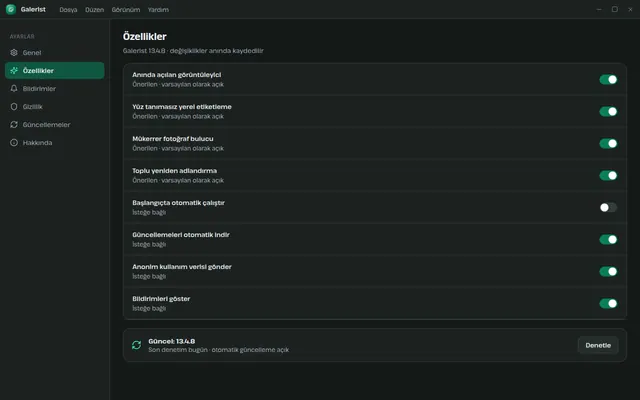
Task: Open Güncellemeler settings section
Action: click(55, 124)
